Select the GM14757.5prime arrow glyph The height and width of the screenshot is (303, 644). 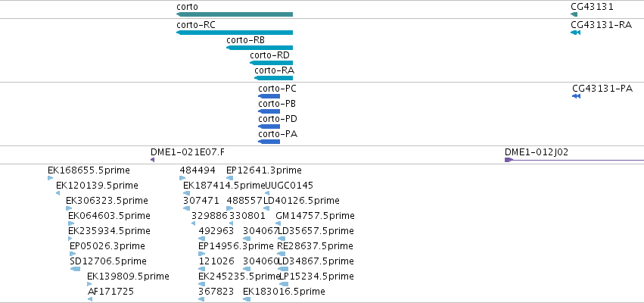point(278,223)
